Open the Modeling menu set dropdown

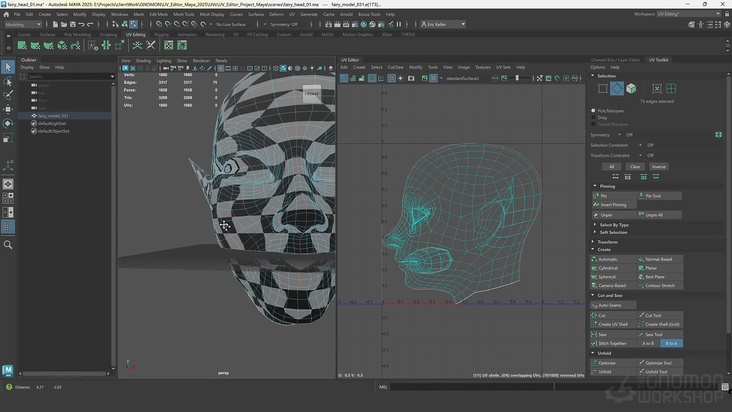click(x=22, y=24)
